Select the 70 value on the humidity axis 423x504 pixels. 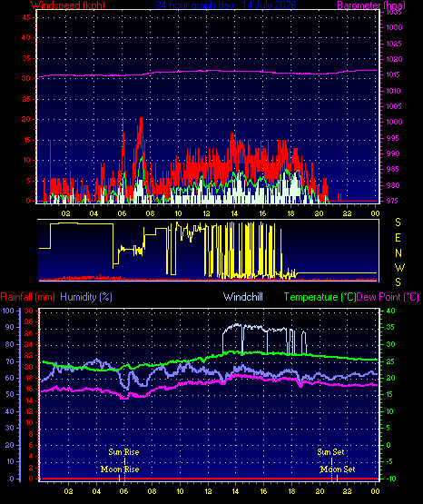(x=10, y=361)
